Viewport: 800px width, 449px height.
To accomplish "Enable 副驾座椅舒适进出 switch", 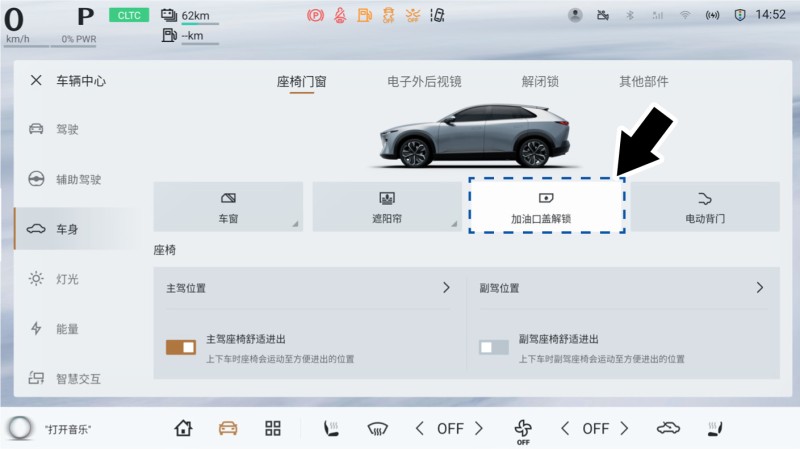I will click(493, 347).
